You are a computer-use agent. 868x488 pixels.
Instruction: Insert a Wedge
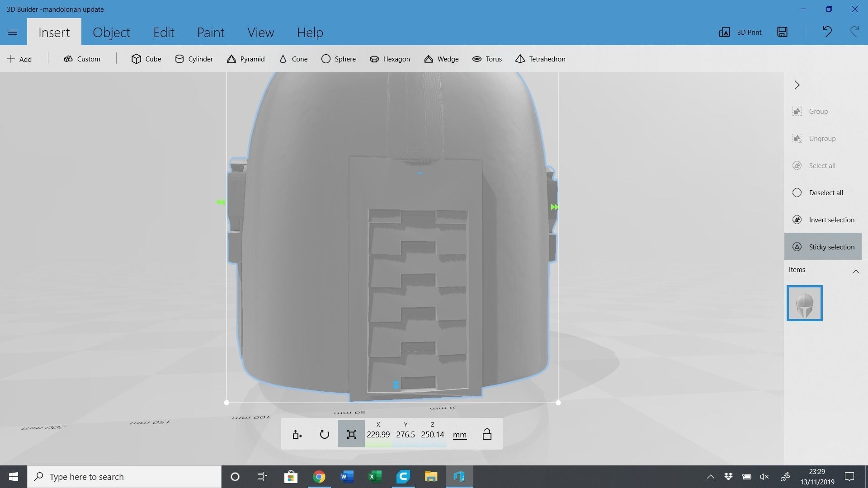click(x=441, y=59)
